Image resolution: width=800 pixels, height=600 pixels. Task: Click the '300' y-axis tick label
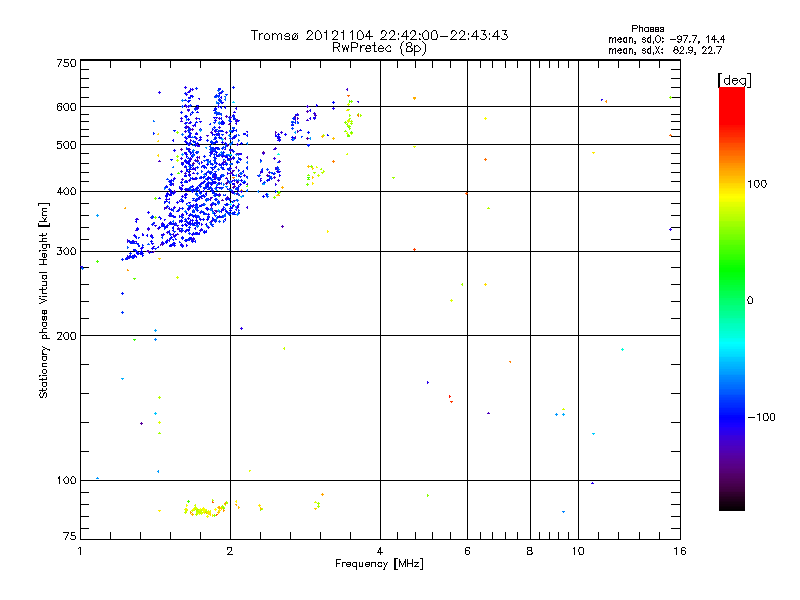point(66,252)
